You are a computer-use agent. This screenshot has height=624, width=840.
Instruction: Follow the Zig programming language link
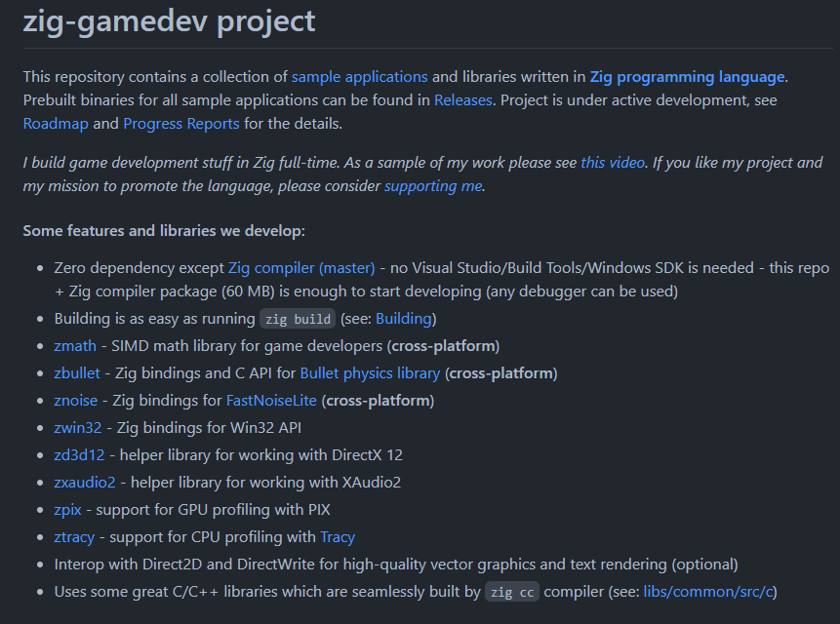pos(687,76)
